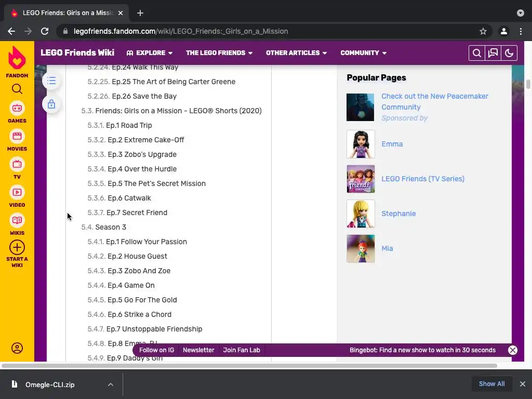Open the Newsletter link
532x399 pixels.
(x=198, y=350)
